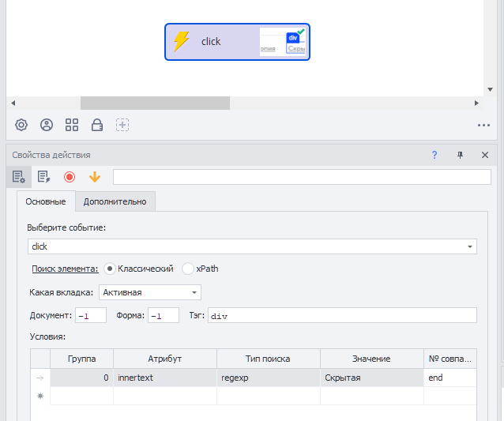Click the scroll left arrow of canvas

[13, 103]
